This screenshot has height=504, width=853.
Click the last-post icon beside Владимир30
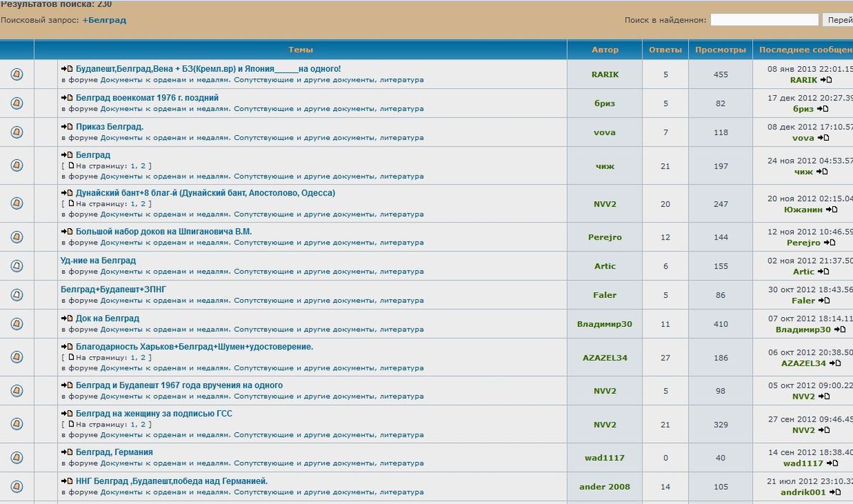point(839,330)
